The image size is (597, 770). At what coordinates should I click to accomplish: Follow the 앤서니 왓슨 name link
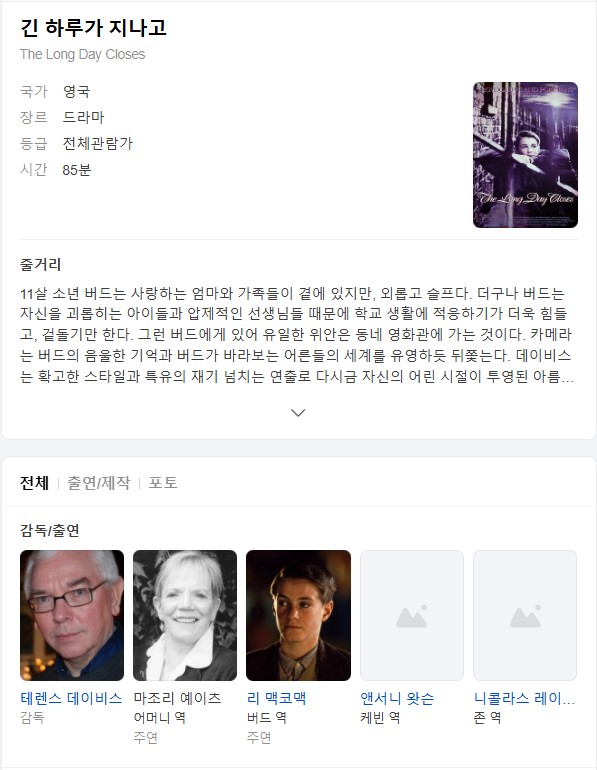point(397,698)
